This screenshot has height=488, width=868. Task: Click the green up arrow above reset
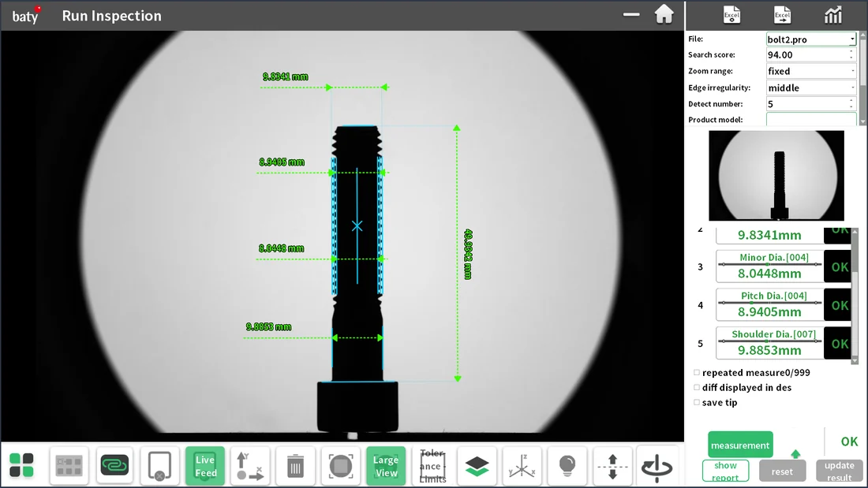point(795,454)
